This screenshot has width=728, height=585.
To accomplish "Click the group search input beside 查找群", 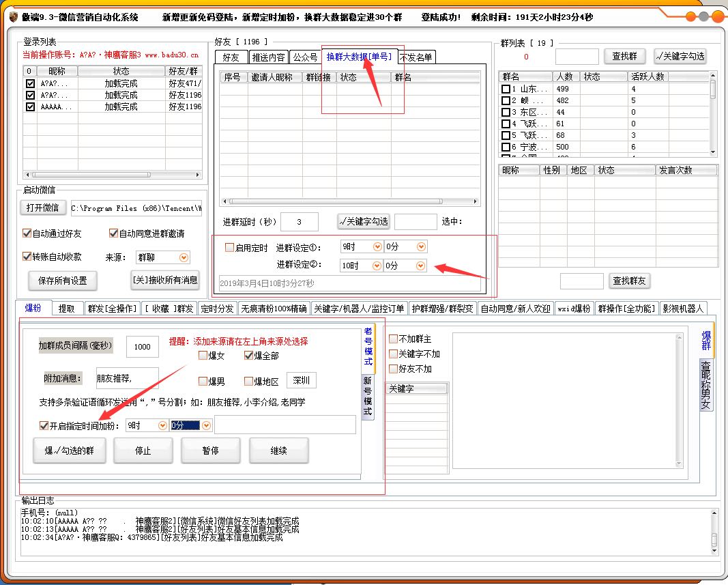I will coord(577,57).
